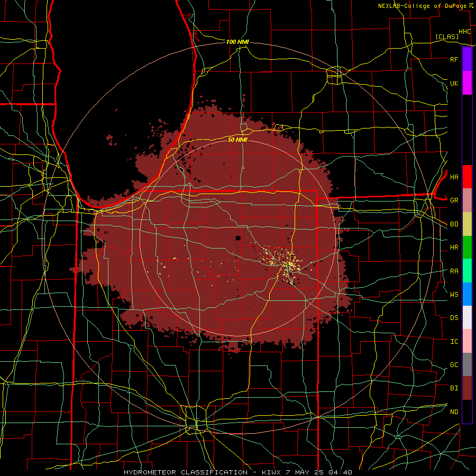Click the 50 NMI range ring label
Viewport: 476px width, 476px height.
click(x=237, y=140)
